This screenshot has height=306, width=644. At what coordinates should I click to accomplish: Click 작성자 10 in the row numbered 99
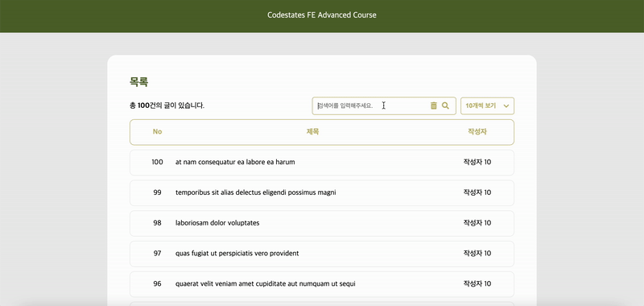[x=477, y=192]
